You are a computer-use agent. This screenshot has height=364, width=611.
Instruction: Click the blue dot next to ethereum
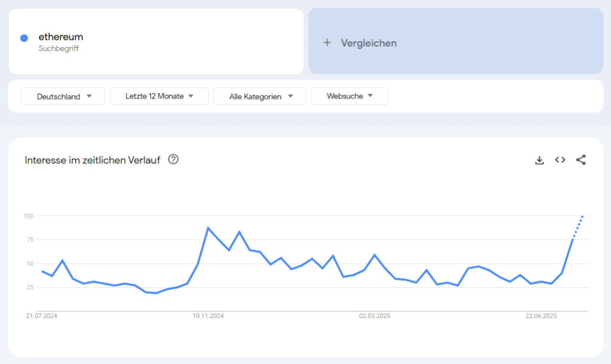24,38
